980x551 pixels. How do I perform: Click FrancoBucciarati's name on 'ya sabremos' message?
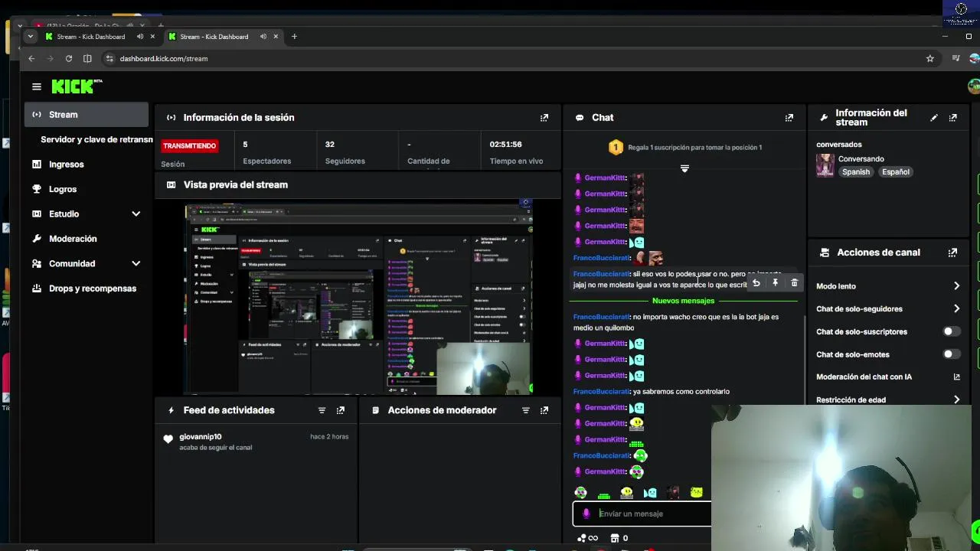[601, 392]
